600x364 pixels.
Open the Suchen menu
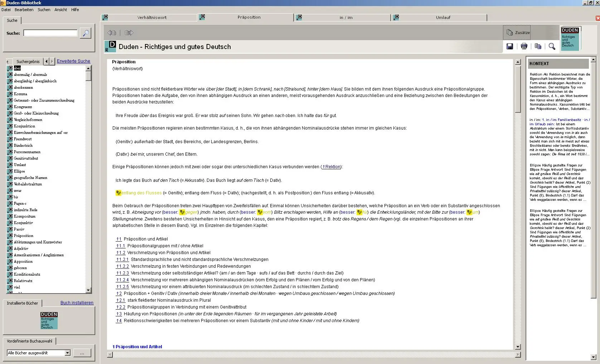tap(44, 10)
